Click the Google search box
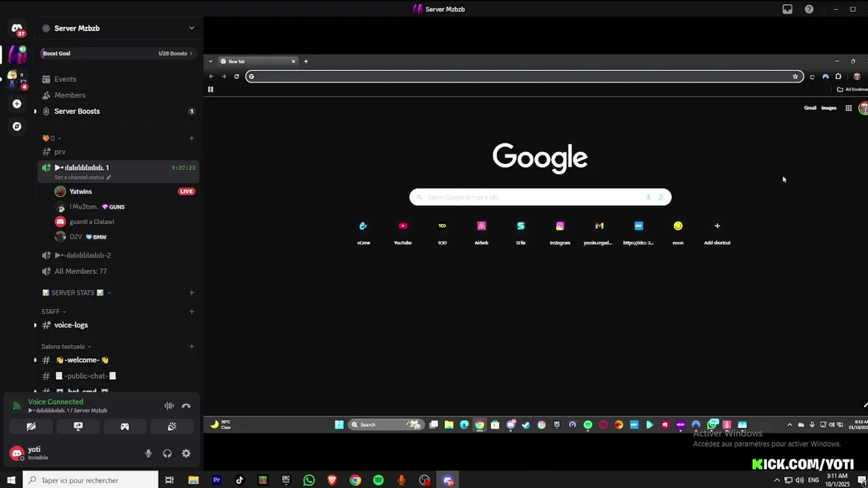 540,197
